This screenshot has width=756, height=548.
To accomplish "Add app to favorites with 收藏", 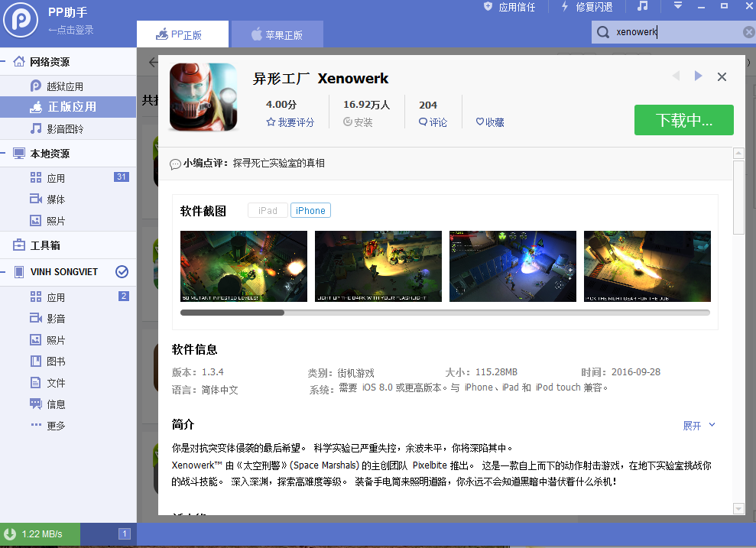I will pos(490,122).
